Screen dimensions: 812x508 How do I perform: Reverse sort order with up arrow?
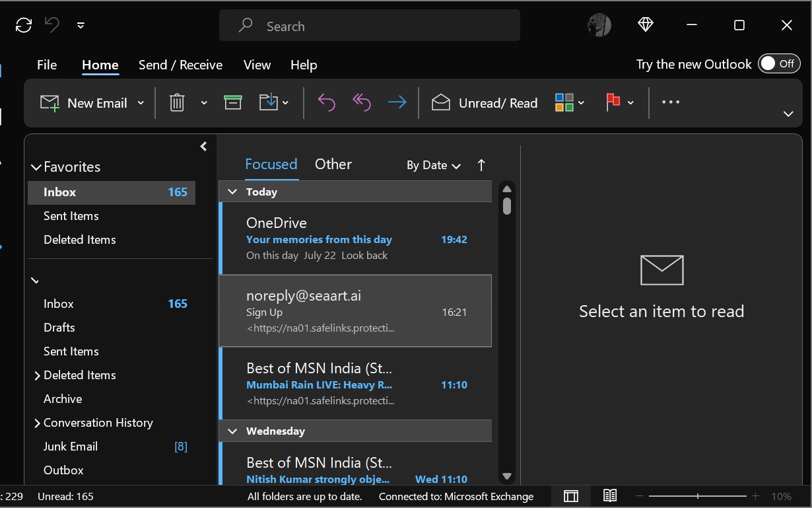click(481, 165)
